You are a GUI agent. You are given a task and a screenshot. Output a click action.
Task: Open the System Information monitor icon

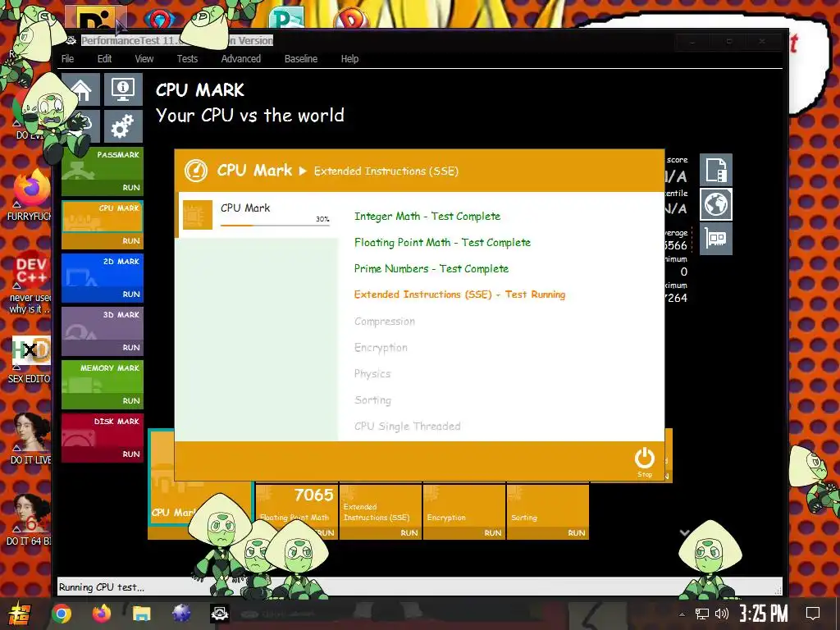[x=123, y=89]
